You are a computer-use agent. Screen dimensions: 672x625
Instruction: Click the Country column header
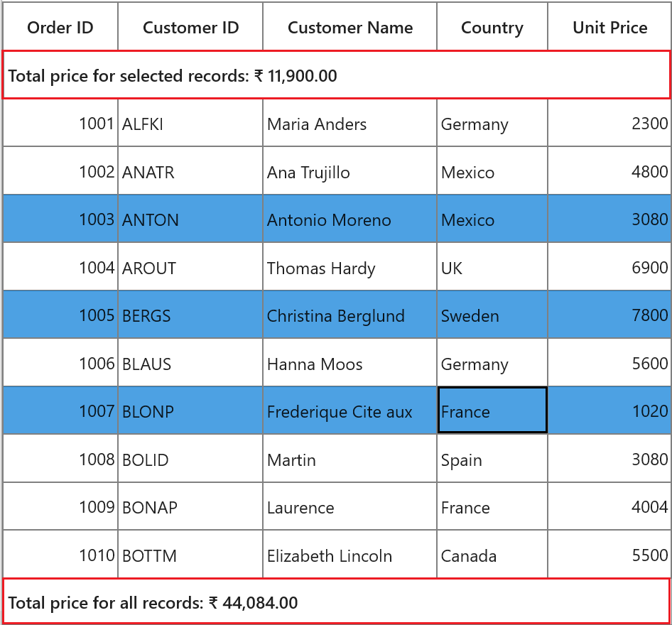coord(492,26)
